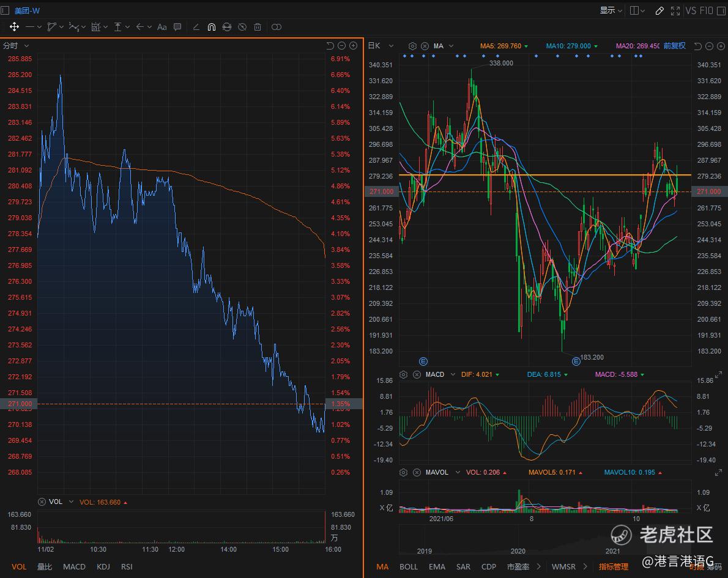Select the Aa text annotation tool
The width and height of the screenshot is (728, 578).
(162, 27)
